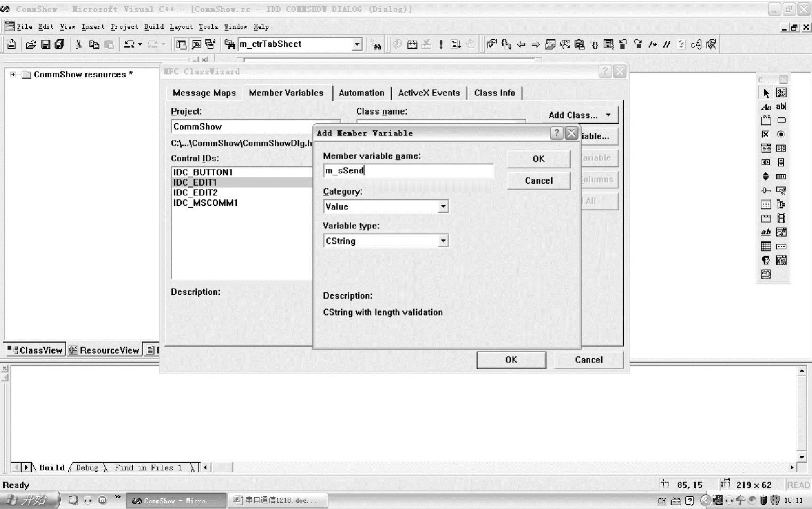Click the Cut scissors toolbar icon
The height and width of the screenshot is (509, 812).
tap(79, 44)
